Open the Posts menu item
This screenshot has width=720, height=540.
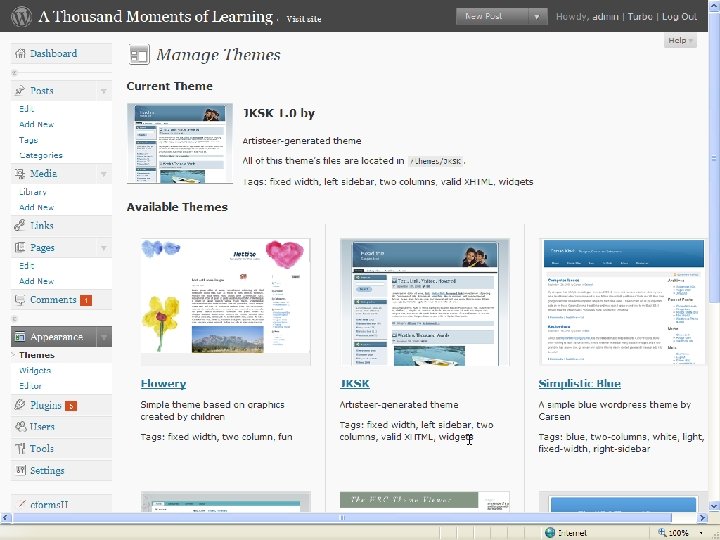(x=42, y=90)
